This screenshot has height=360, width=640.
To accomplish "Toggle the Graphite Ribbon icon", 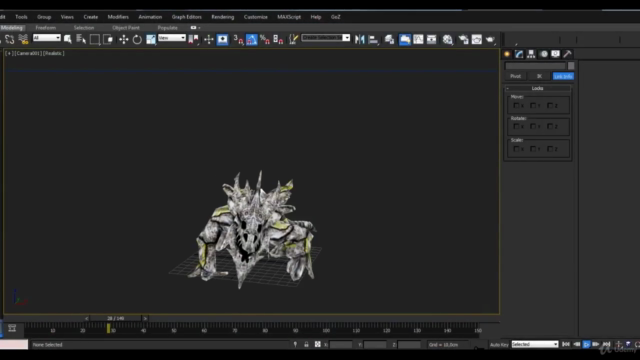I will pyautogui.click(x=404, y=39).
